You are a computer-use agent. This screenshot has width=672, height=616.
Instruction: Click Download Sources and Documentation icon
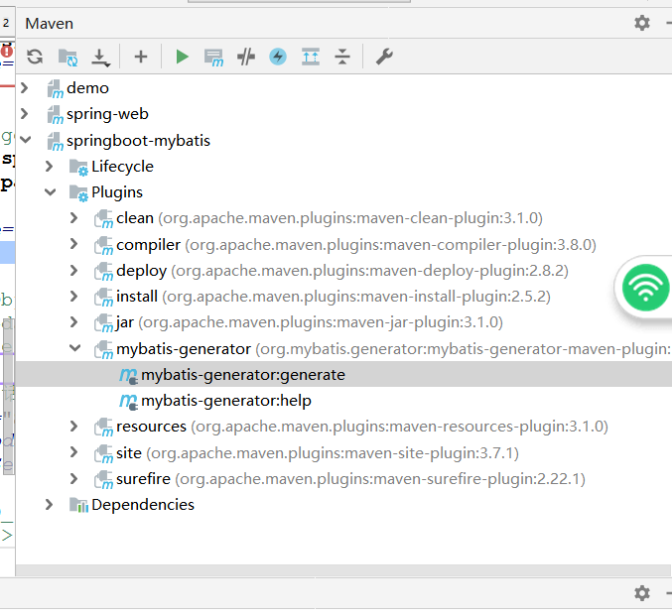point(100,58)
